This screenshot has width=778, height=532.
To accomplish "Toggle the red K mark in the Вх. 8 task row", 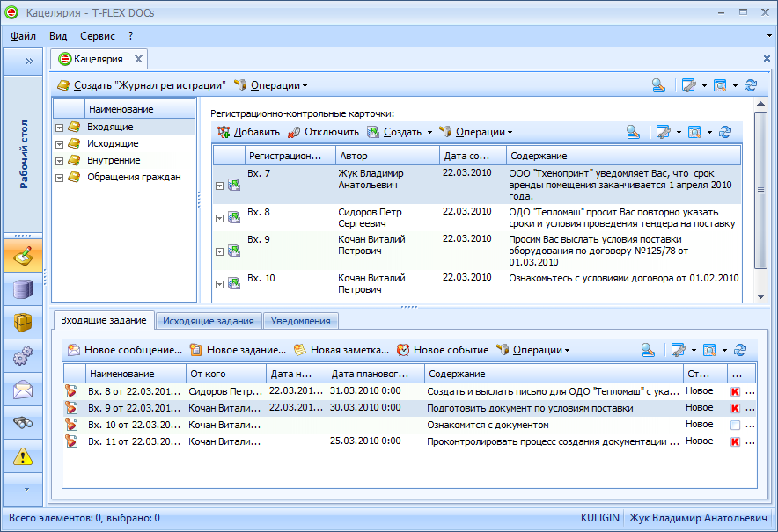I will [735, 391].
